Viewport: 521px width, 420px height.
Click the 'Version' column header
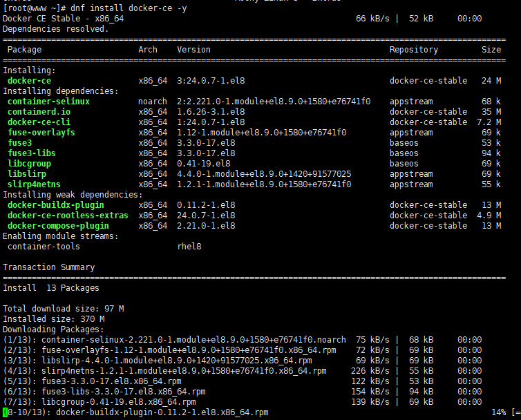pos(193,50)
